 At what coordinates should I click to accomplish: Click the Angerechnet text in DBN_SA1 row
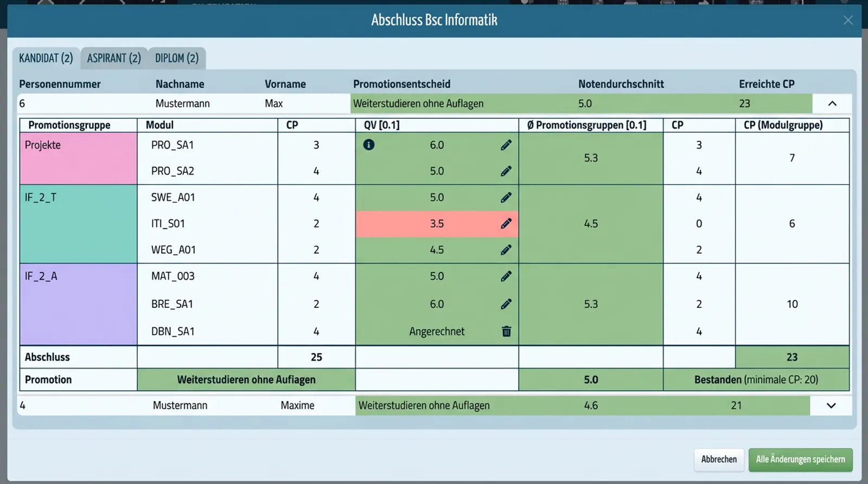click(x=437, y=332)
